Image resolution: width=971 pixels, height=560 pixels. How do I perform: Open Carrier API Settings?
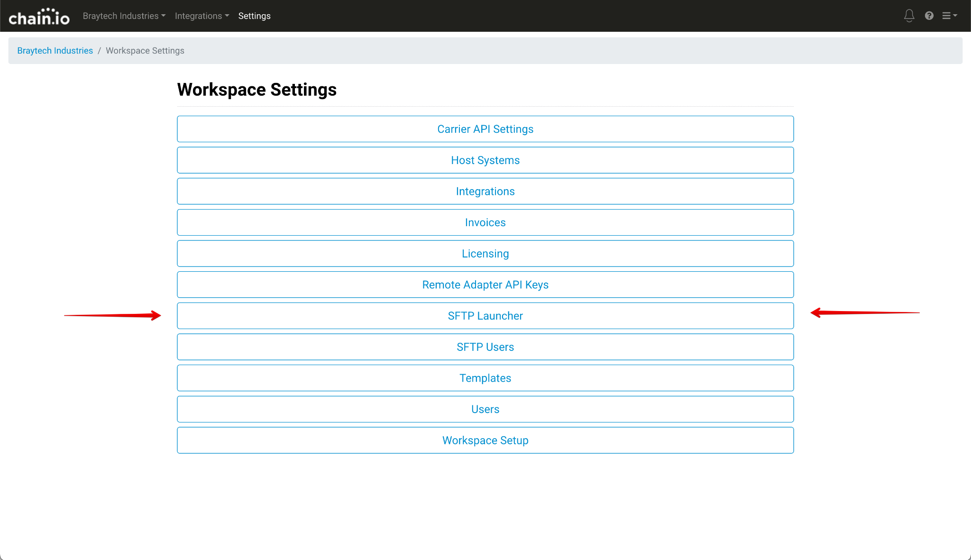click(485, 129)
